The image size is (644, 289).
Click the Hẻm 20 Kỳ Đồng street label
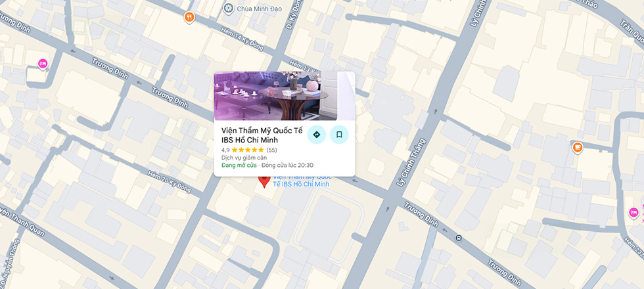coord(170,181)
